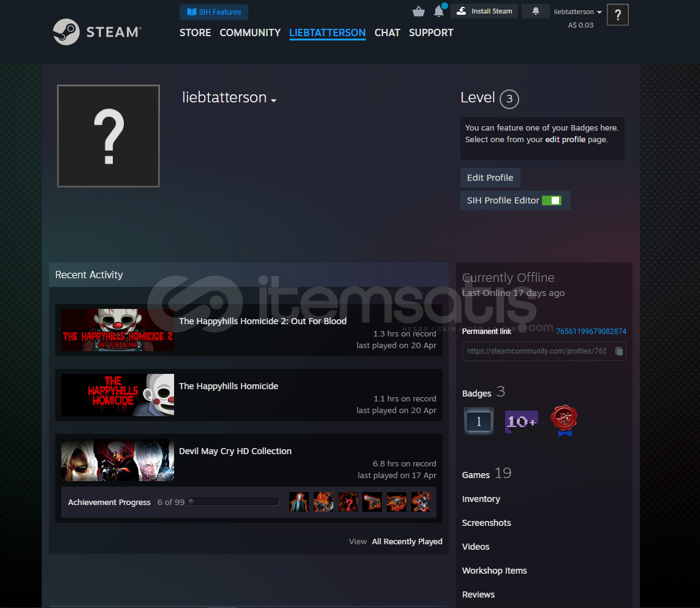Click the profile URL input field
The width and height of the screenshot is (700, 608).
[544, 351]
